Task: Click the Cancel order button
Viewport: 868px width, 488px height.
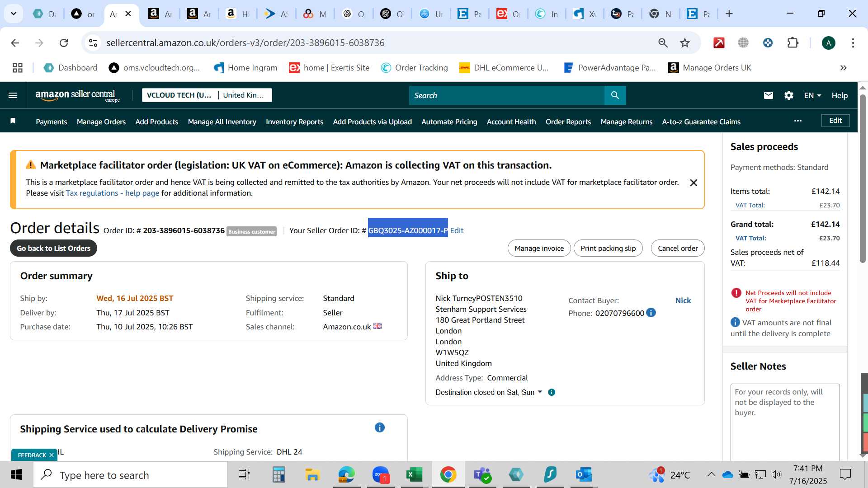Action: tap(678, 248)
